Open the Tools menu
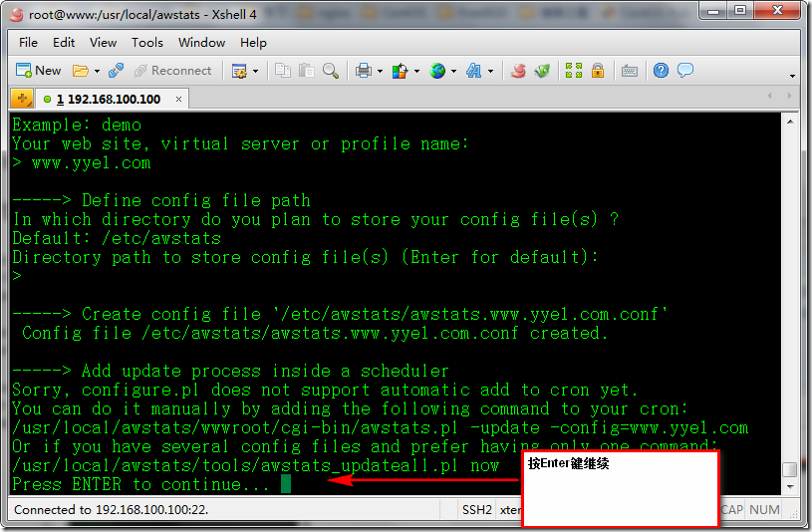The height and width of the screenshot is (532, 812). coord(147,43)
